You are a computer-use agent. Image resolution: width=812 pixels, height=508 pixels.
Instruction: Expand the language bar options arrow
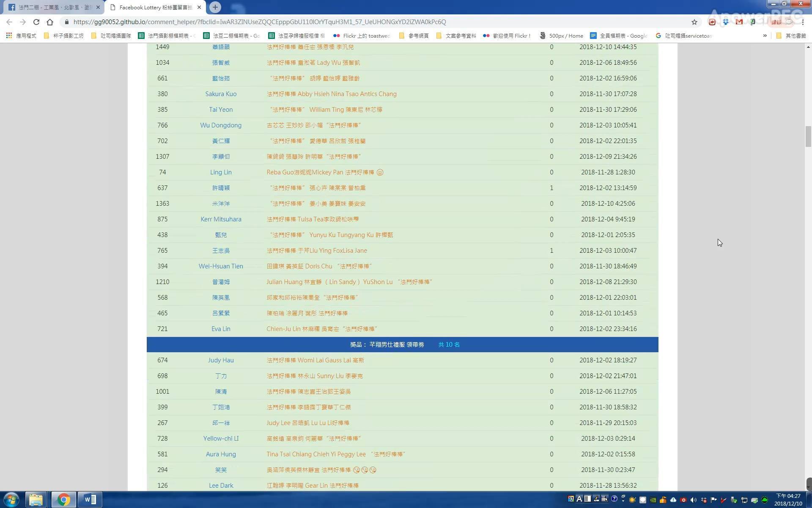623,501
